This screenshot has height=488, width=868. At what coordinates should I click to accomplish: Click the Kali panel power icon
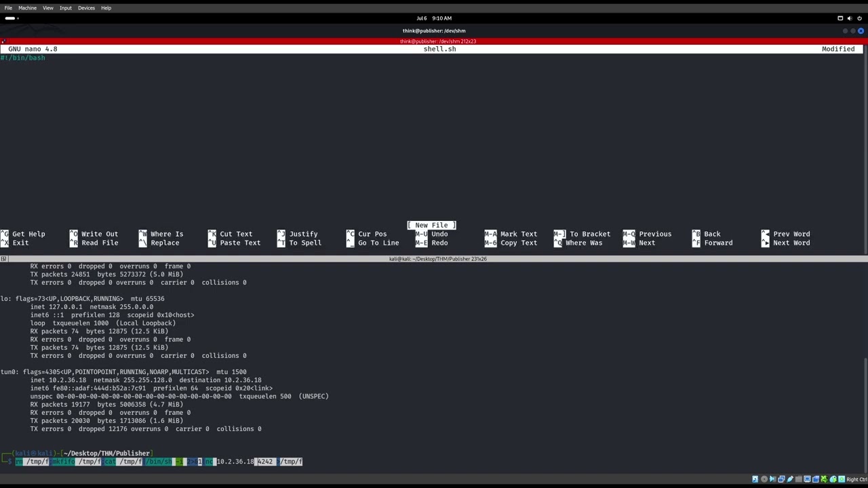[859, 18]
